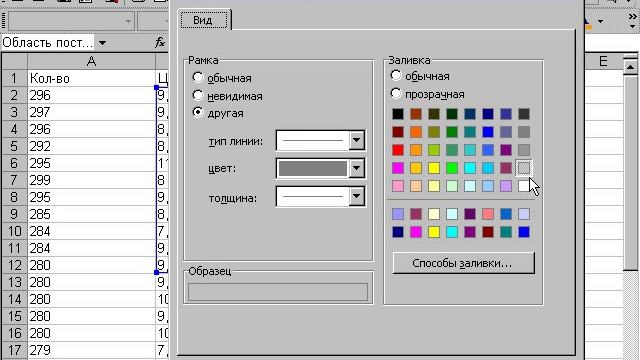
Task: Insert function with the fx button
Action: click(x=160, y=42)
